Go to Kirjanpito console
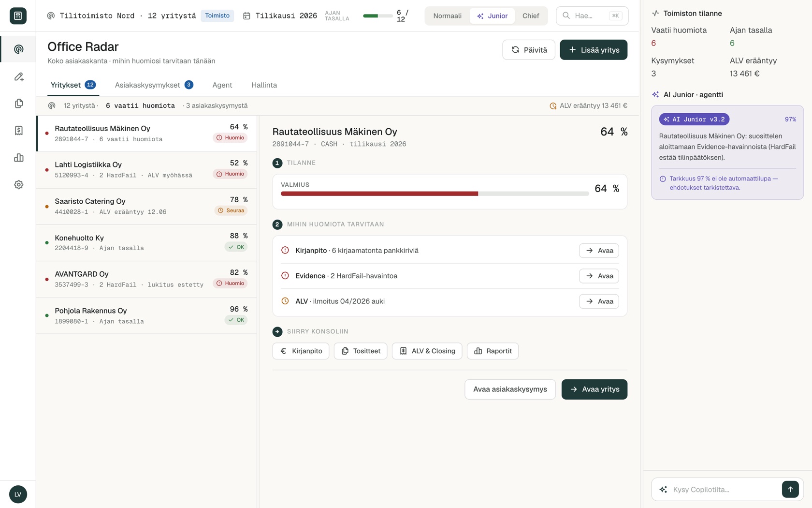 coord(301,351)
